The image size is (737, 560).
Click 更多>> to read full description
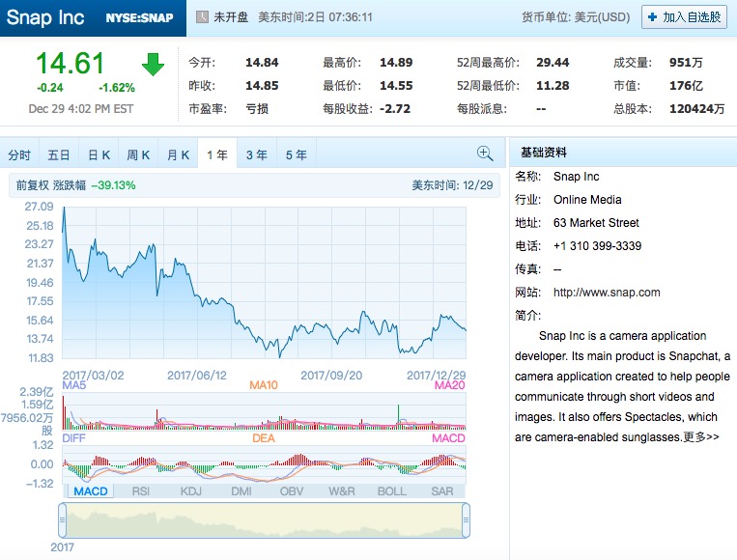701,437
